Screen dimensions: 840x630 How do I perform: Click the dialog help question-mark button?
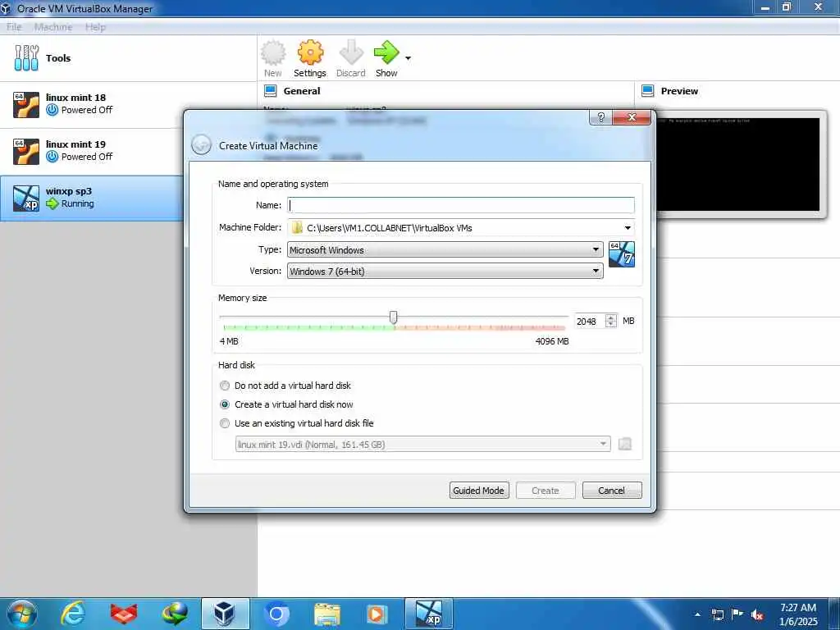click(600, 116)
